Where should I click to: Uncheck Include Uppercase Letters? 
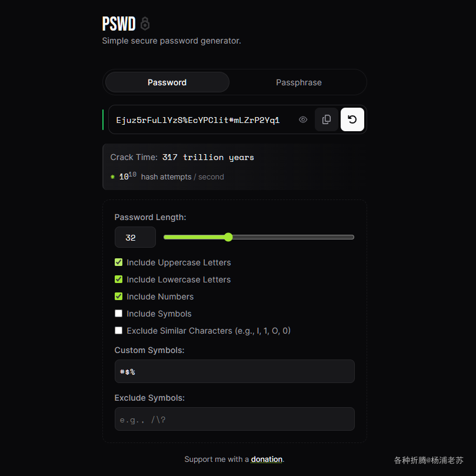(x=119, y=262)
